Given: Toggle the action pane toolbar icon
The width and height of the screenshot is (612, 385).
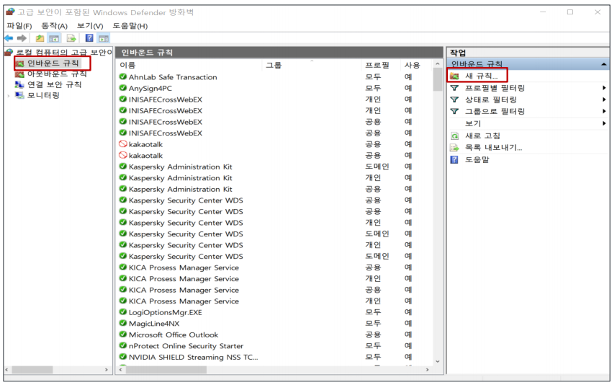Looking at the screenshot, I should [103, 38].
